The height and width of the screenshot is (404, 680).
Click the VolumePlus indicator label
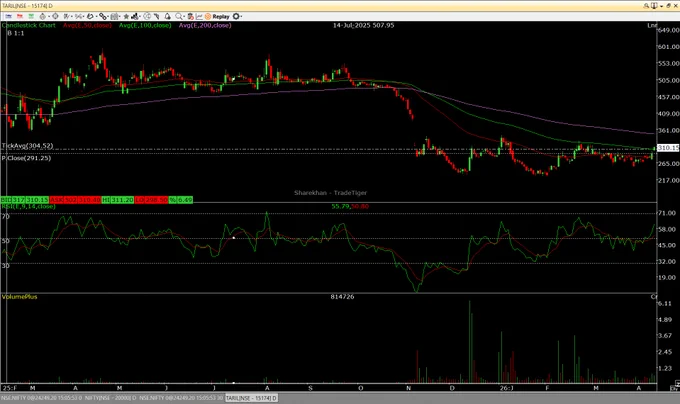click(x=20, y=296)
